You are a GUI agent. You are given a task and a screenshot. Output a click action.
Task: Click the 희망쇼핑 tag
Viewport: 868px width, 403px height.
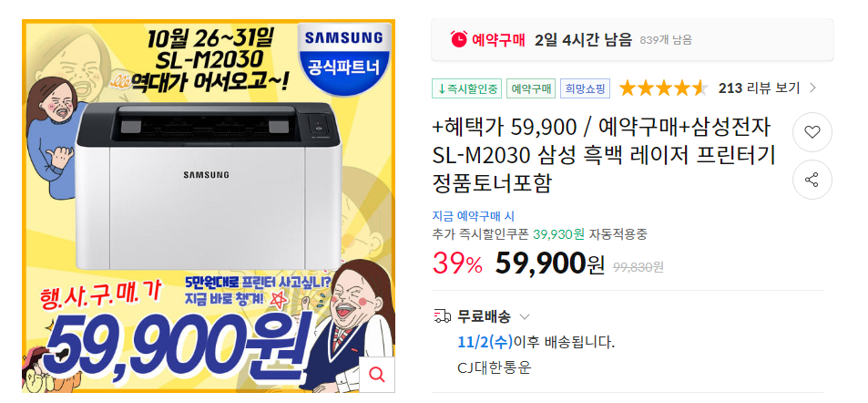click(585, 88)
